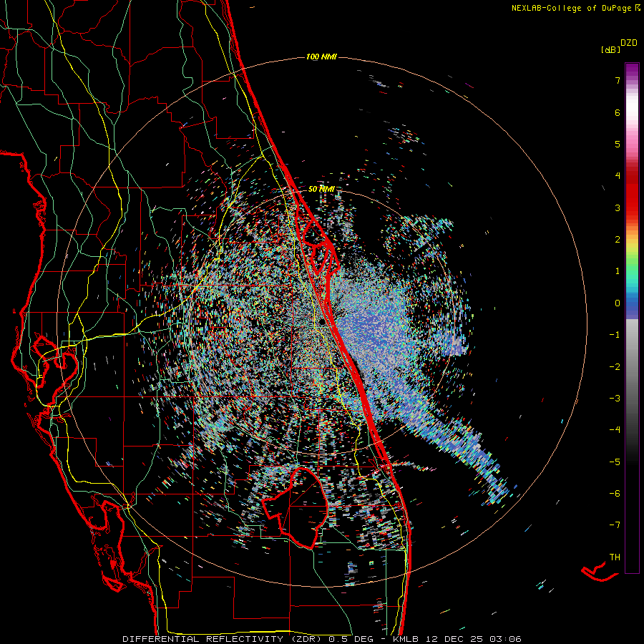Click the 100 NMI range ring label
This screenshot has width=644, height=644.
(321, 57)
